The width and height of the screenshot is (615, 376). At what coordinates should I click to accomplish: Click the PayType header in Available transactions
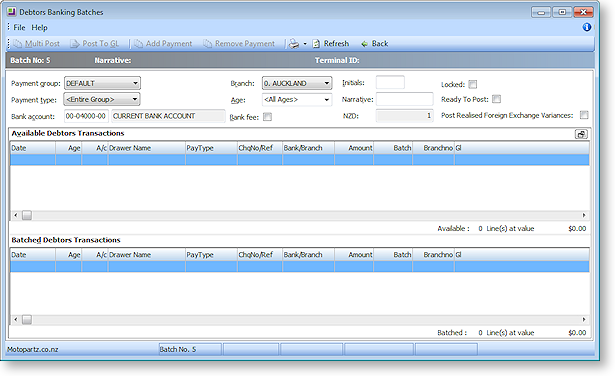tap(211, 148)
